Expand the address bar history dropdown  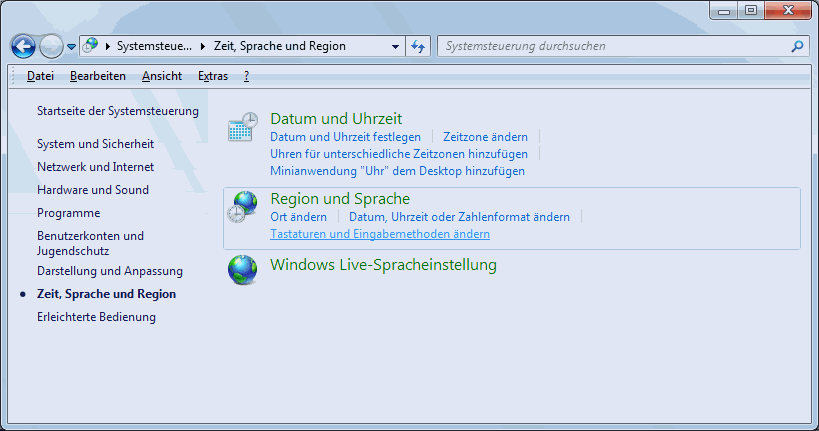click(x=395, y=47)
